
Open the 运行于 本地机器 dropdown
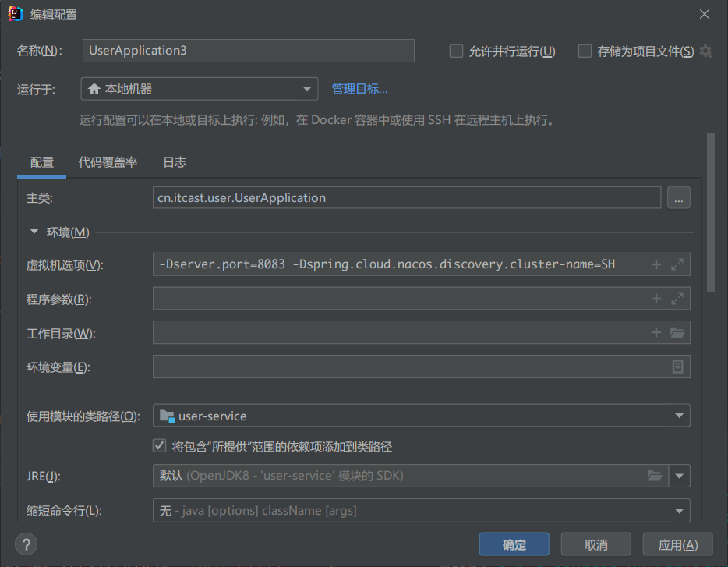click(200, 89)
